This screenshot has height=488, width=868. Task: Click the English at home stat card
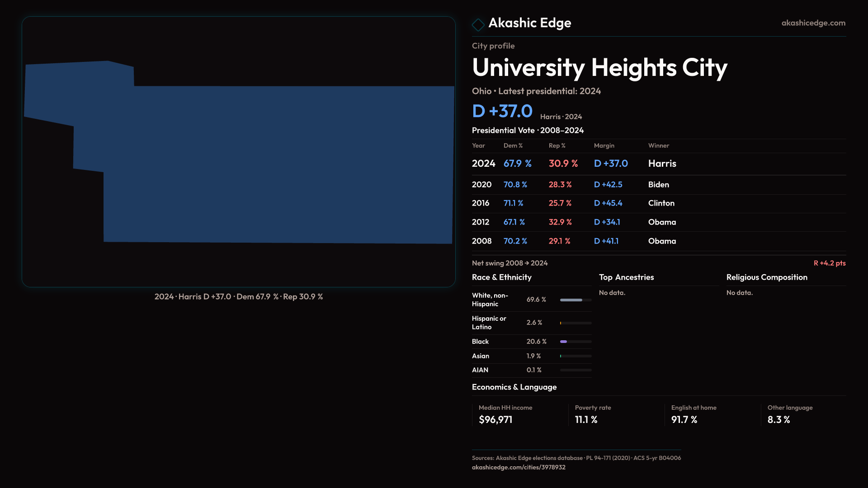coord(693,414)
